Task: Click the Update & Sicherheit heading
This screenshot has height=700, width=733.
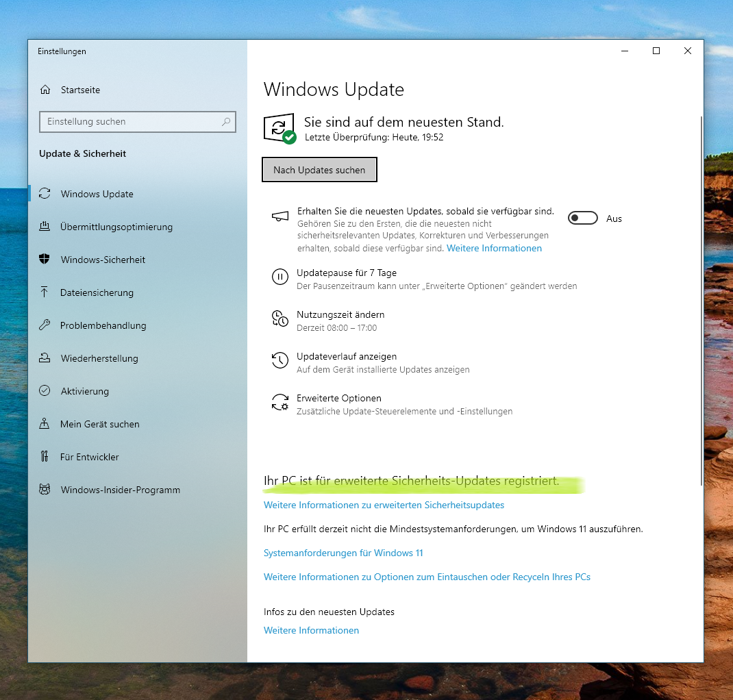Action: point(83,153)
